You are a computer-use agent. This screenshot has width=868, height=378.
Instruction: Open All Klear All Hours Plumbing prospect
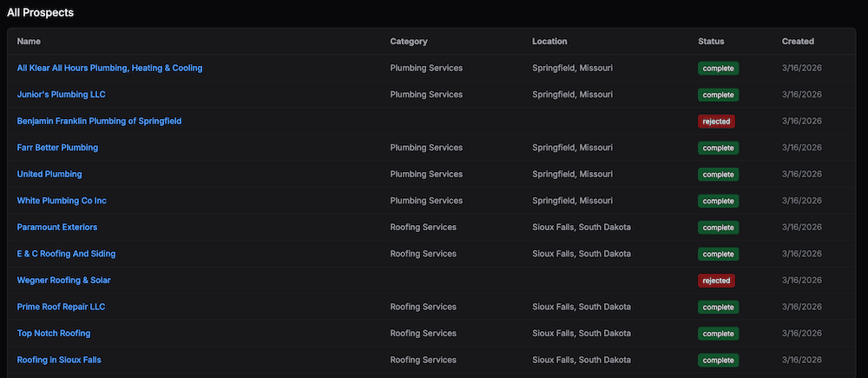click(x=109, y=68)
